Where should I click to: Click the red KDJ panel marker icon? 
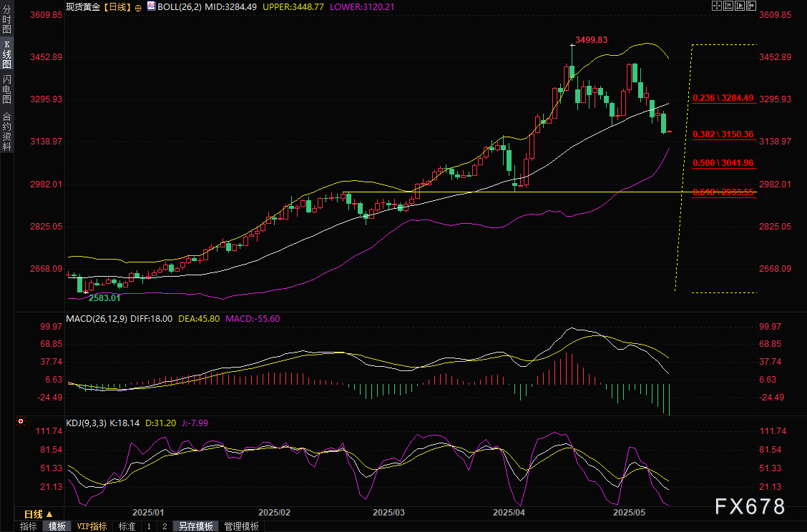pos(21,423)
